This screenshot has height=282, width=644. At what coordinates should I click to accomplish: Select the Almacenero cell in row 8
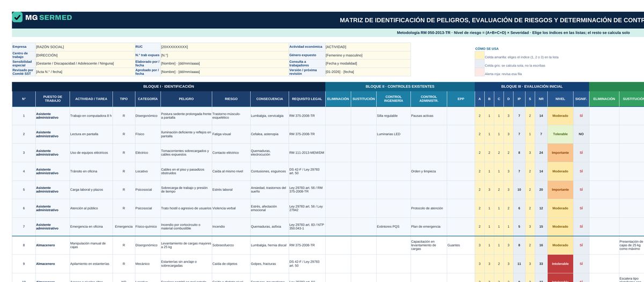pos(52,245)
